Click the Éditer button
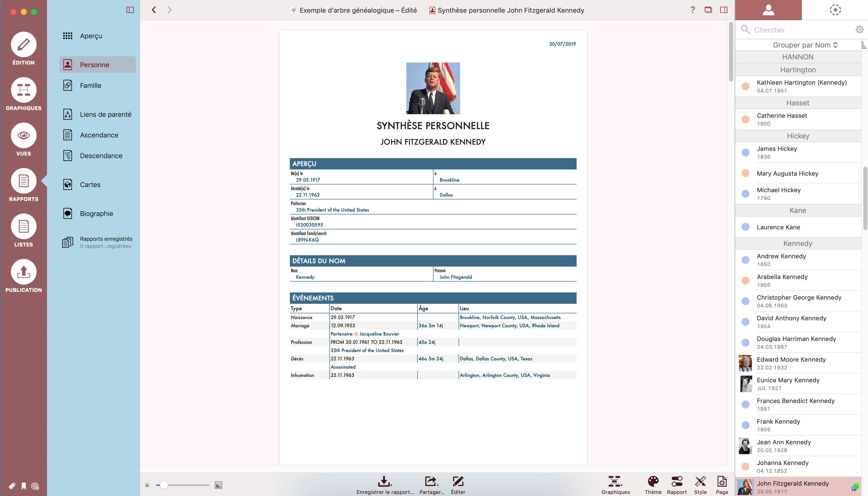868x496 pixels. 458,485
